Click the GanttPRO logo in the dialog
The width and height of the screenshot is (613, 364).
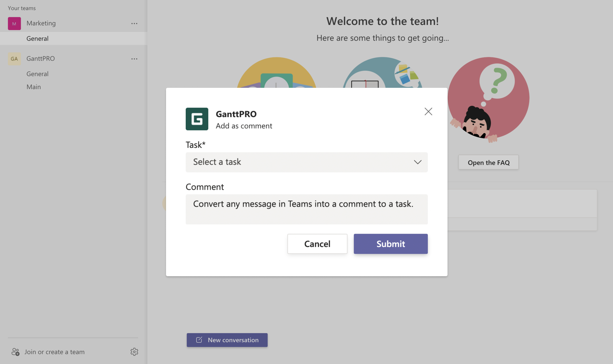[197, 119]
